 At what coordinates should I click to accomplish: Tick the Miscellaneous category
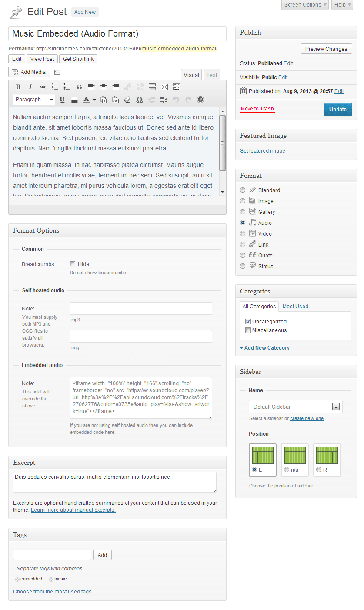[248, 330]
